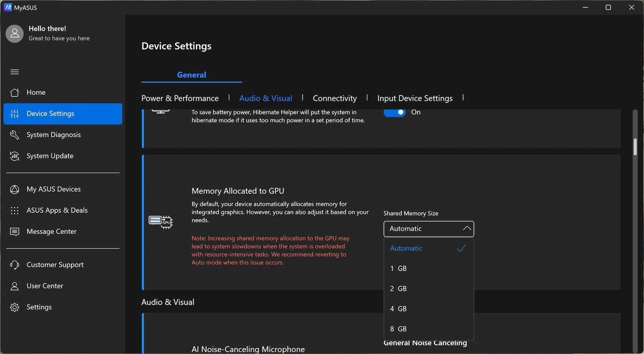Jump to Connectivity section

click(x=335, y=98)
